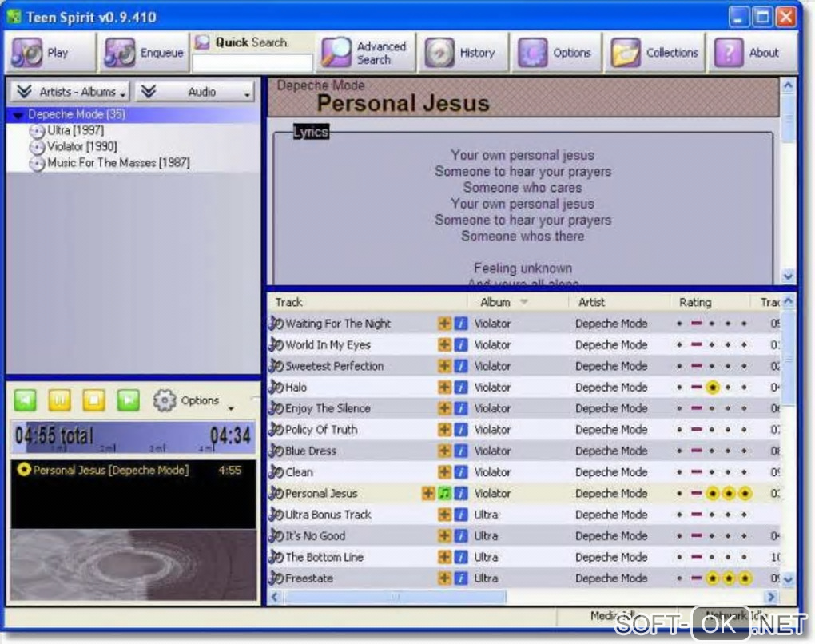Screen dimensions: 815x644
Task: Click the pause playback button
Action: pyautogui.click(x=59, y=401)
